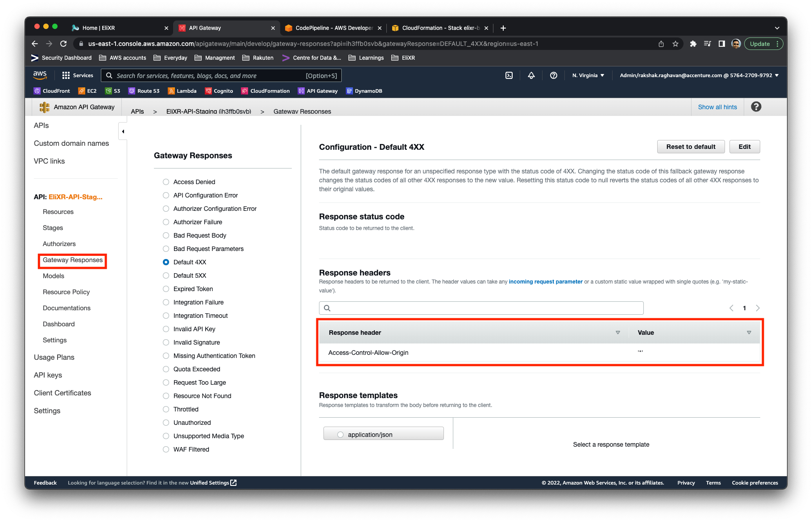Open the AWS support help icon
The height and width of the screenshot is (522, 812).
pos(554,75)
